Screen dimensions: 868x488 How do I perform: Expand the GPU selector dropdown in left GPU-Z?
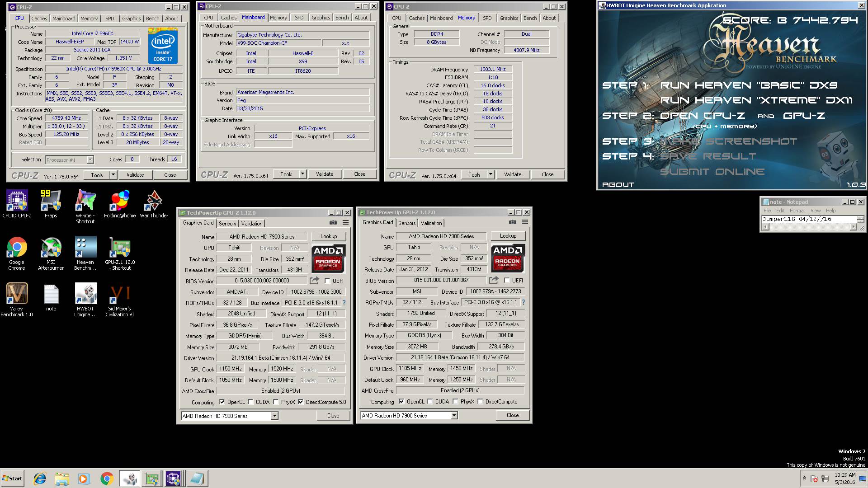click(274, 416)
